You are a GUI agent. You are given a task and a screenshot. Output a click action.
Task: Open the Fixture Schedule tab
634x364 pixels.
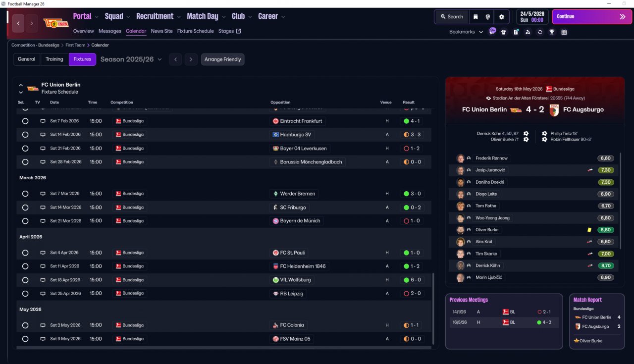(x=196, y=31)
